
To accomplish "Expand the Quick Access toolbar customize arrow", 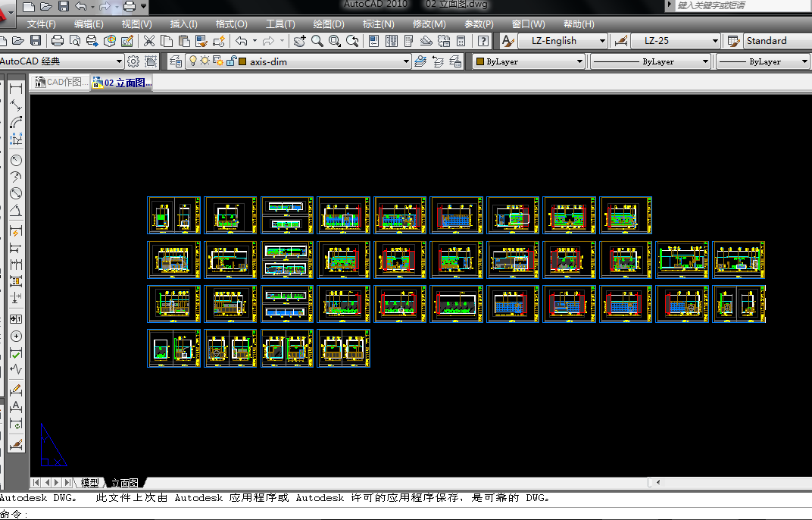I will (x=143, y=6).
